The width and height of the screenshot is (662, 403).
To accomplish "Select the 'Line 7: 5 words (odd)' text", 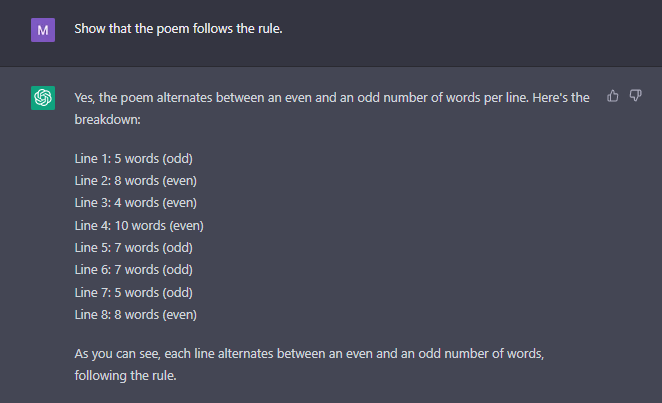I will click(x=133, y=292).
